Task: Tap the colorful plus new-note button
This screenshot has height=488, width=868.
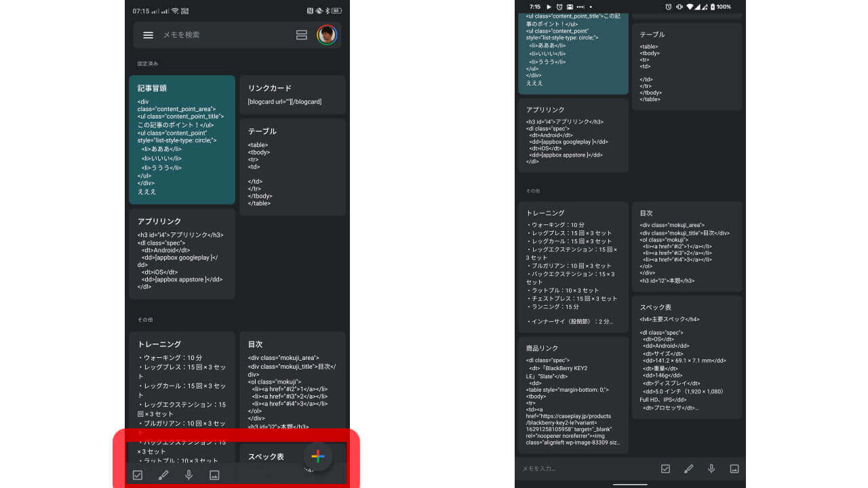Action: click(x=318, y=456)
